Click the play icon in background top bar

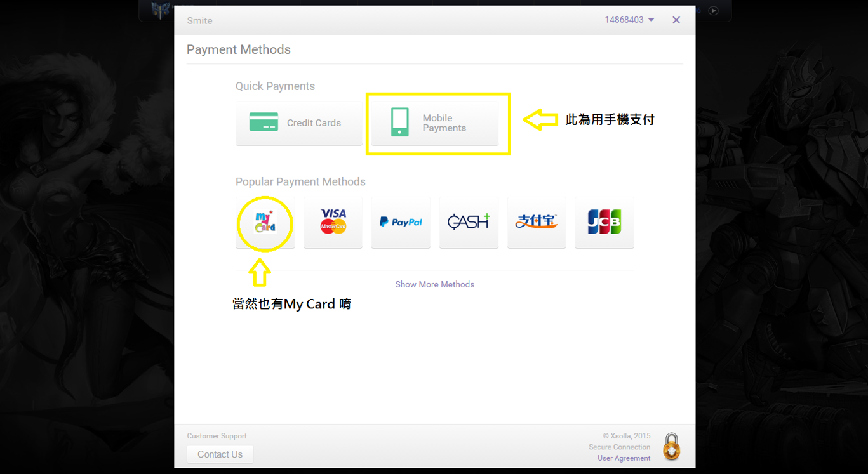click(x=714, y=11)
